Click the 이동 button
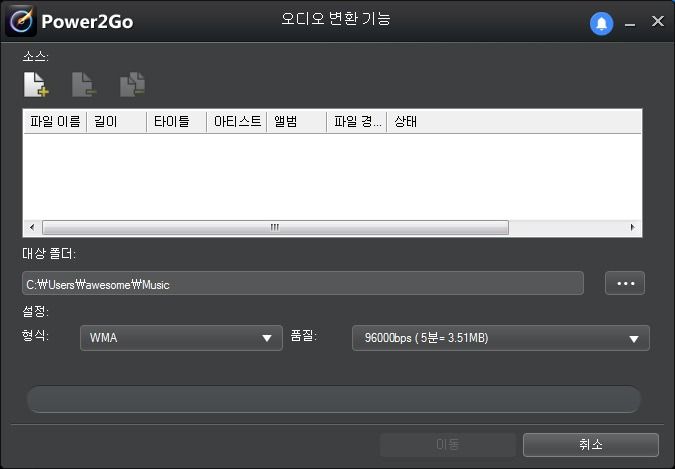The height and width of the screenshot is (469, 675). click(448, 445)
